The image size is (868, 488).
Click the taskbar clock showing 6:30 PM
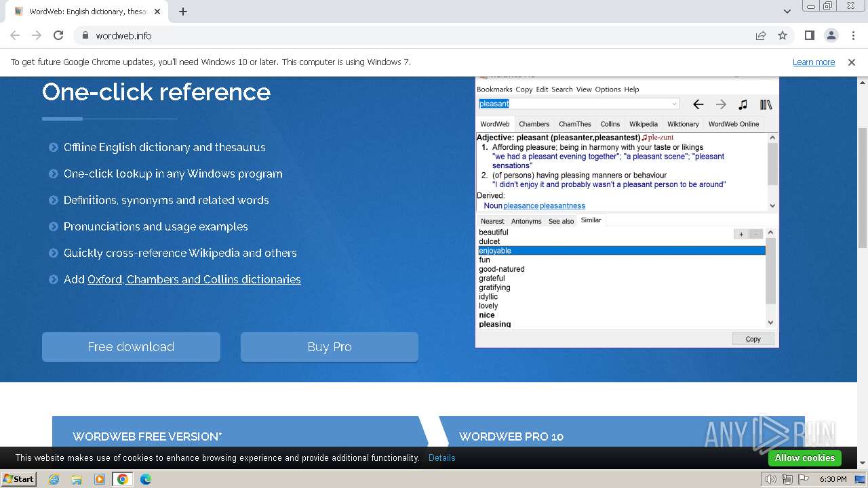tap(833, 479)
